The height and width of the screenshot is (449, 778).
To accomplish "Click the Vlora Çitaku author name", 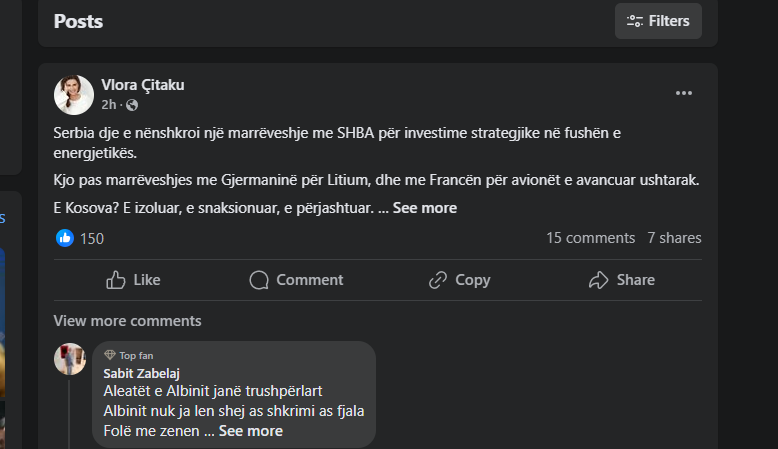I will pos(143,85).
